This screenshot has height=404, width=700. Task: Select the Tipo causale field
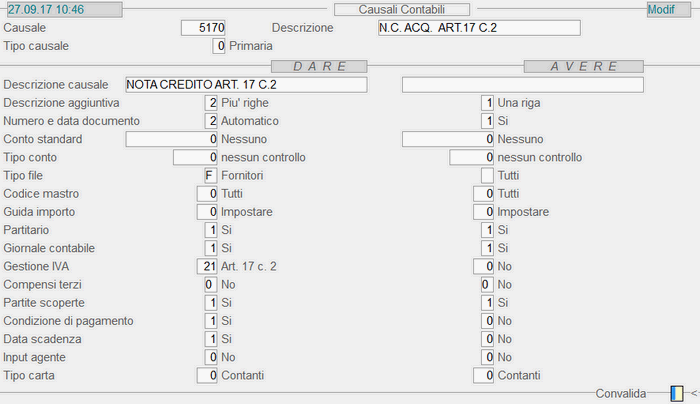pyautogui.click(x=218, y=46)
